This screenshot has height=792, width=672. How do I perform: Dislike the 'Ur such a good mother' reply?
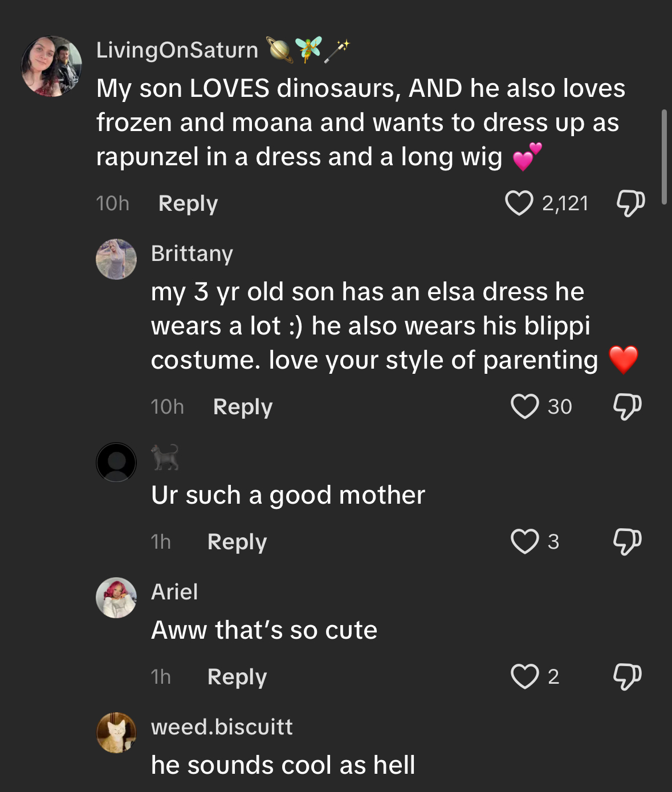627,541
